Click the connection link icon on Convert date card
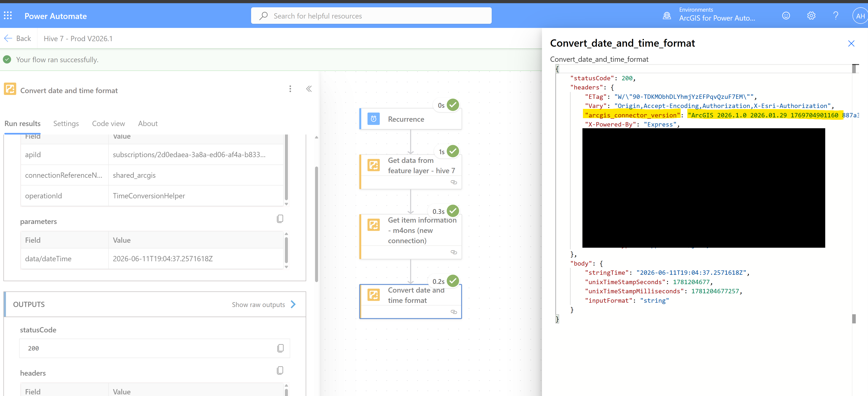This screenshot has width=868, height=396. 454,312
